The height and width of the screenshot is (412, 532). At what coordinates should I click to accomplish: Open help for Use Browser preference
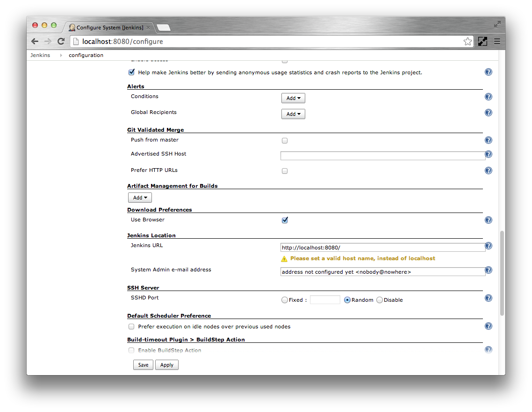click(x=489, y=220)
